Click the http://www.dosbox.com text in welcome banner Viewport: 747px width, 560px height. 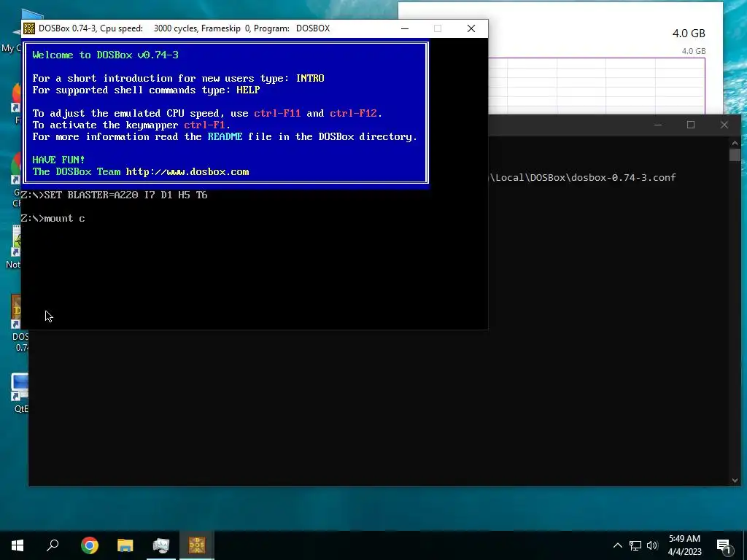click(187, 172)
